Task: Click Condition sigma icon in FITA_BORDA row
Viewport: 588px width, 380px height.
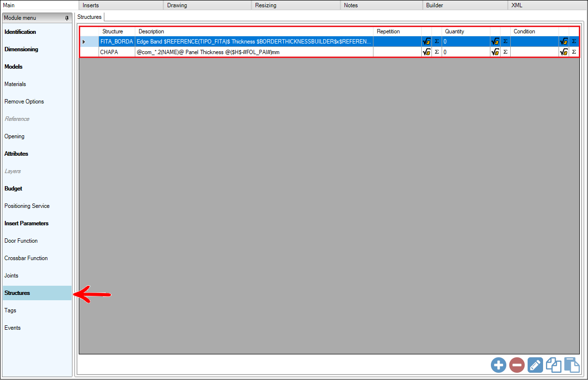Action: [x=574, y=42]
